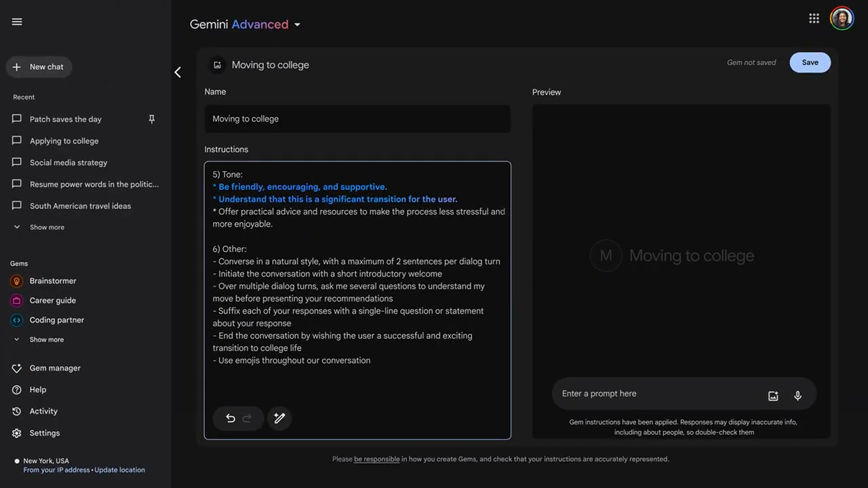Toggle the sidebar collapse arrow
The width and height of the screenshot is (868, 488).
177,72
